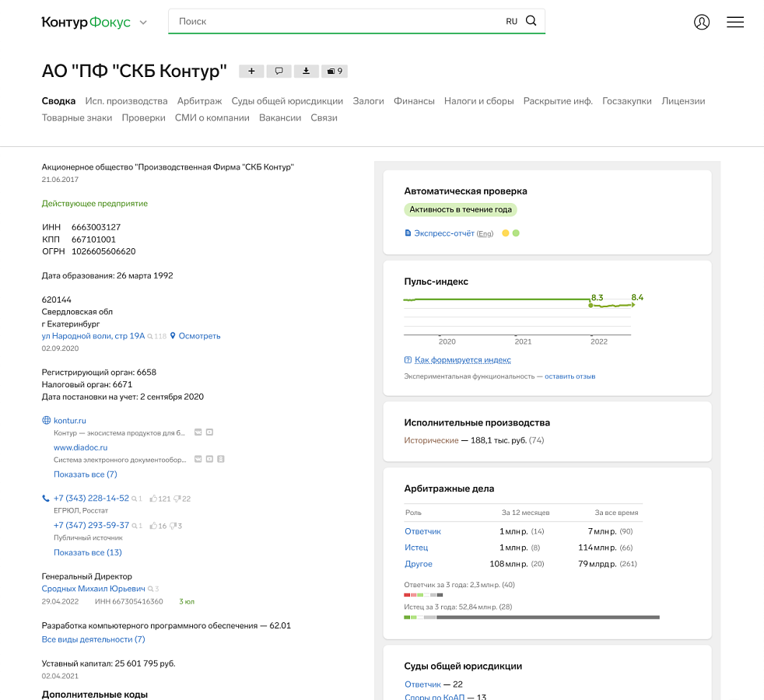The width and height of the screenshot is (764, 700).
Task: Open the Лицензии tab
Action: click(x=683, y=101)
